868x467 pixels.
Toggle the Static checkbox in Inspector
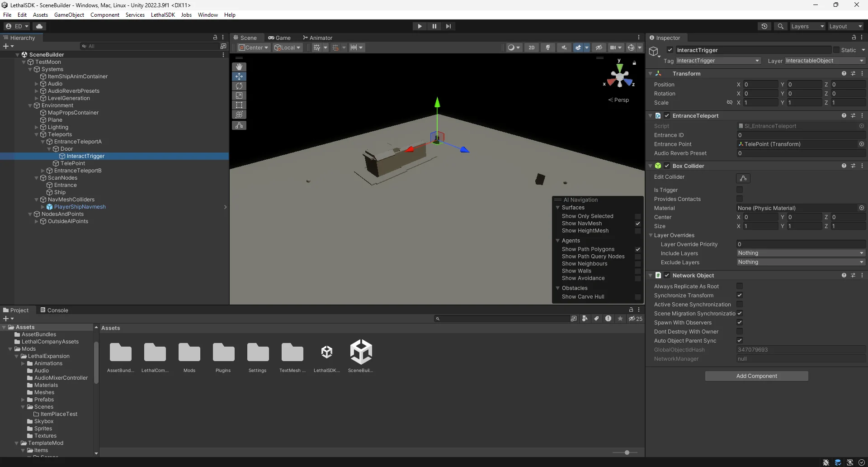point(836,50)
